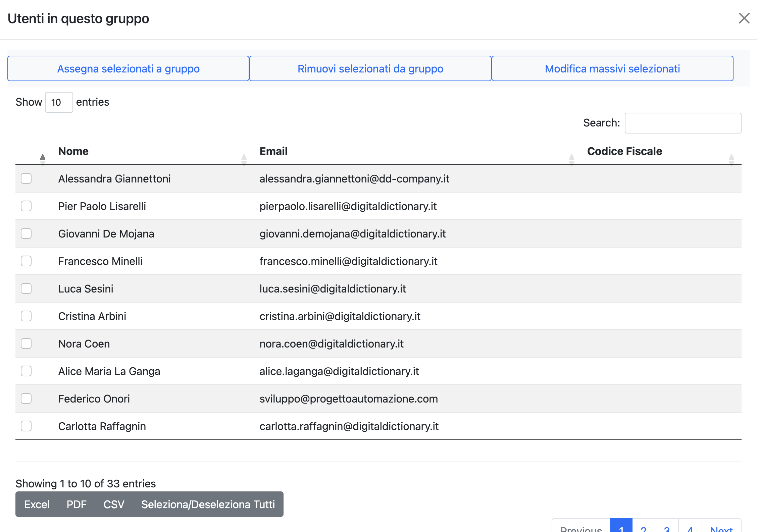Check the row for Luca Sesini
Viewport: 757px width, 532px height.
click(26, 288)
